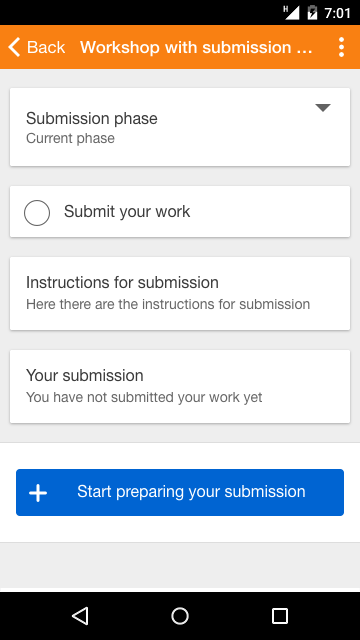
Task: Open the three-dot overflow menu
Action: tap(341, 47)
